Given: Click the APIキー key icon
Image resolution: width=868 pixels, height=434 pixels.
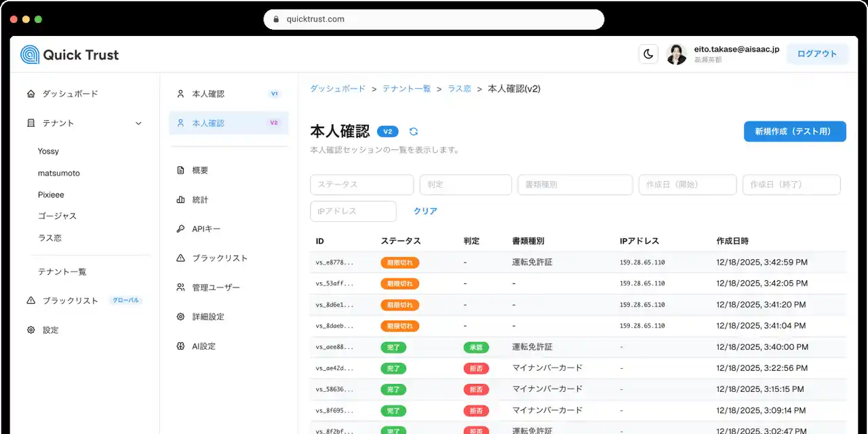Looking at the screenshot, I should [180, 229].
